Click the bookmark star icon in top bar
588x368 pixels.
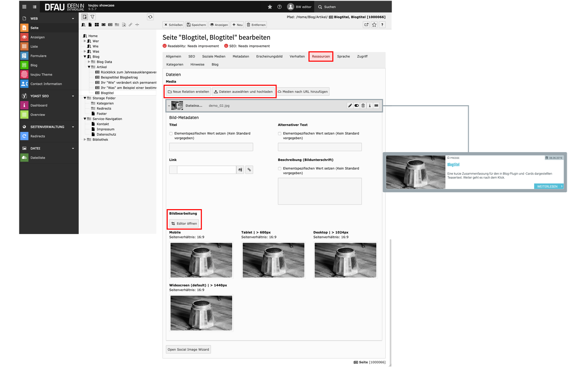[270, 7]
